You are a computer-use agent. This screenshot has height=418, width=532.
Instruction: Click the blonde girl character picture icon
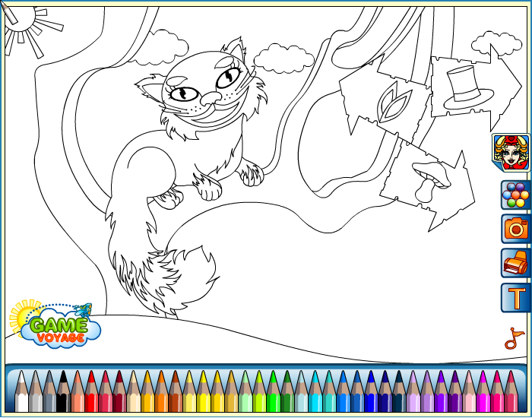[511, 152]
